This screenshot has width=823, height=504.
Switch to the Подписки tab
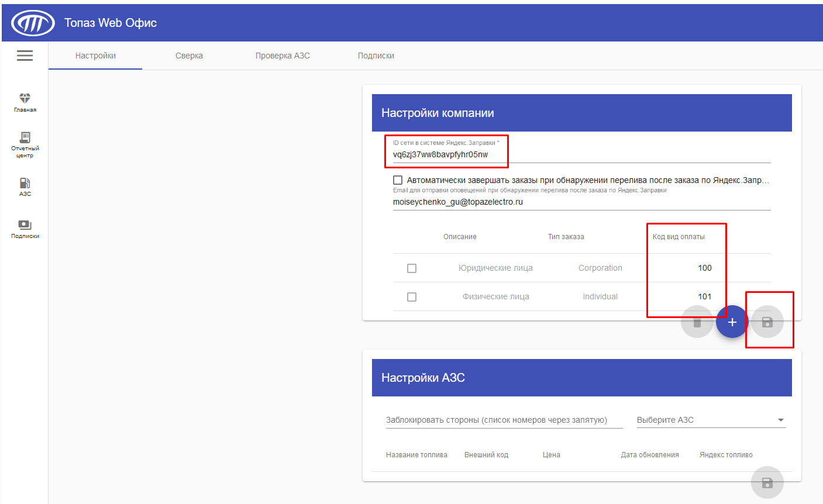coord(376,56)
